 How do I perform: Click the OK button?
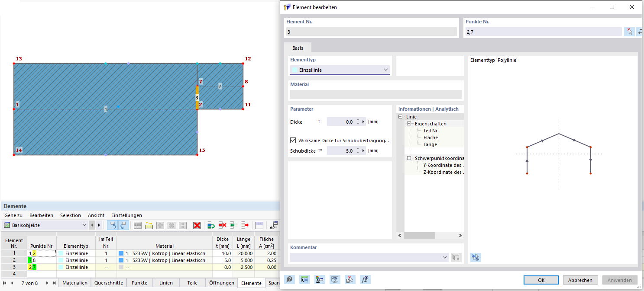(541, 280)
